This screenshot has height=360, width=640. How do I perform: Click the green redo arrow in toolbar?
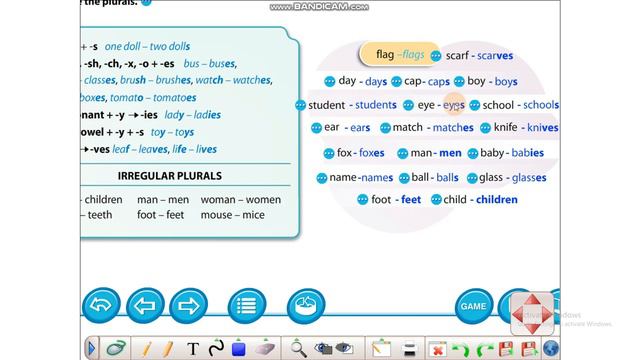click(484, 350)
